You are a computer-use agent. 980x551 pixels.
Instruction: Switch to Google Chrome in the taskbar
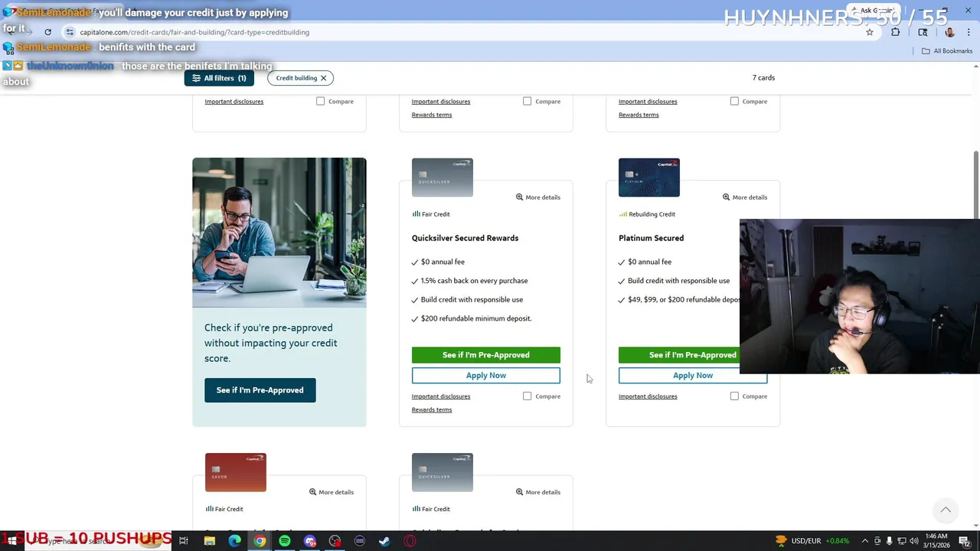[260, 541]
